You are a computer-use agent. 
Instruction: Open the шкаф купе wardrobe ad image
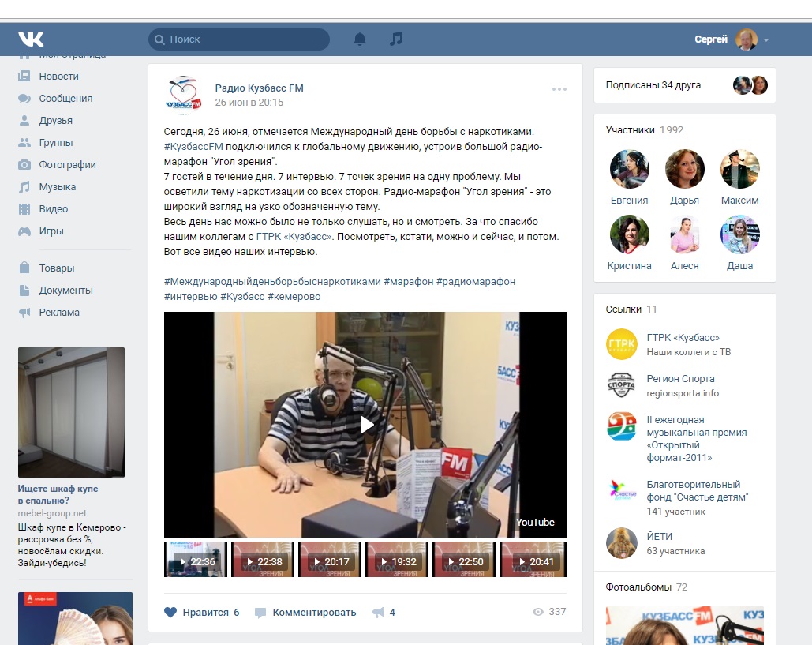tap(72, 412)
